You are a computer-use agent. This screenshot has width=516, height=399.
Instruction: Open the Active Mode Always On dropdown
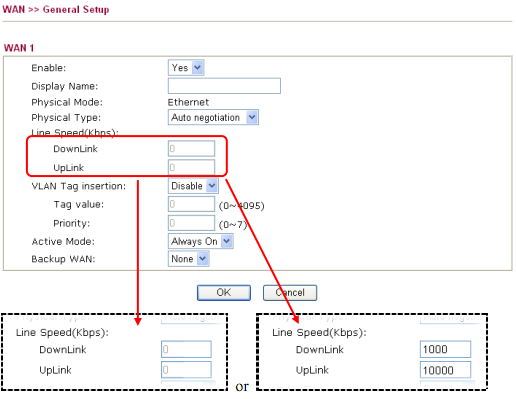click(x=201, y=241)
